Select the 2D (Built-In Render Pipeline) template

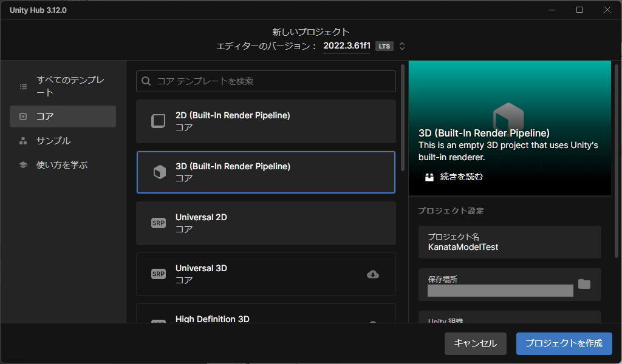pyautogui.click(x=266, y=121)
